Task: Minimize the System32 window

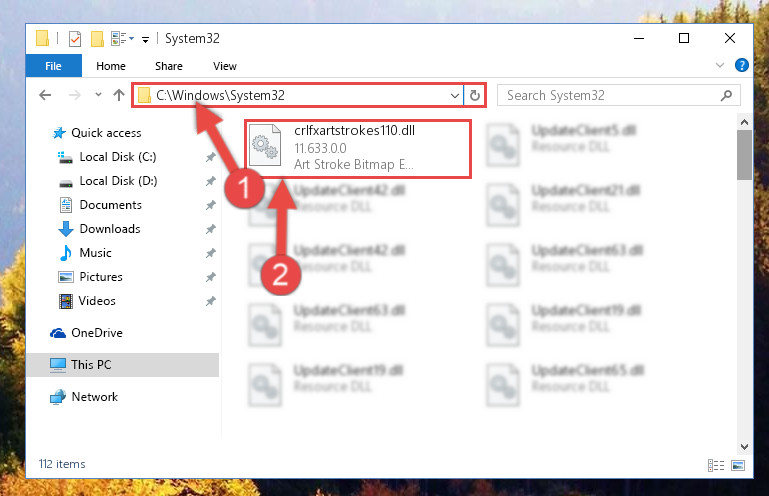Action: 639,38
